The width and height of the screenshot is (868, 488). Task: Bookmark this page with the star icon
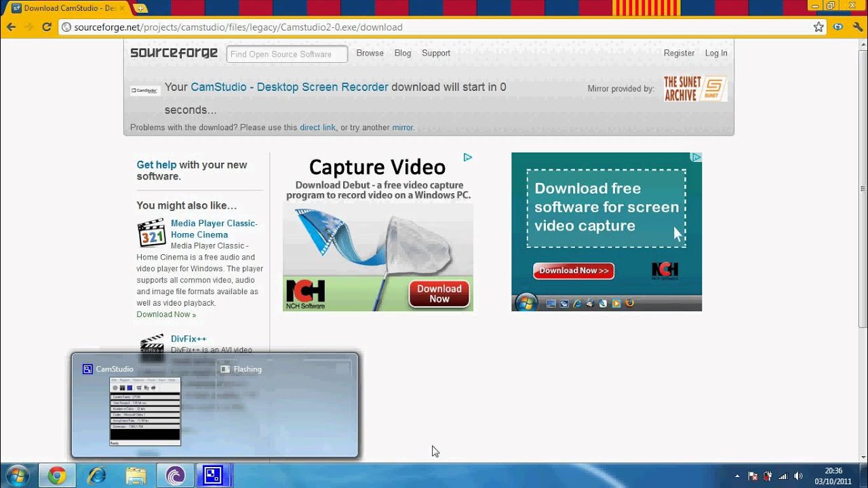click(x=818, y=27)
